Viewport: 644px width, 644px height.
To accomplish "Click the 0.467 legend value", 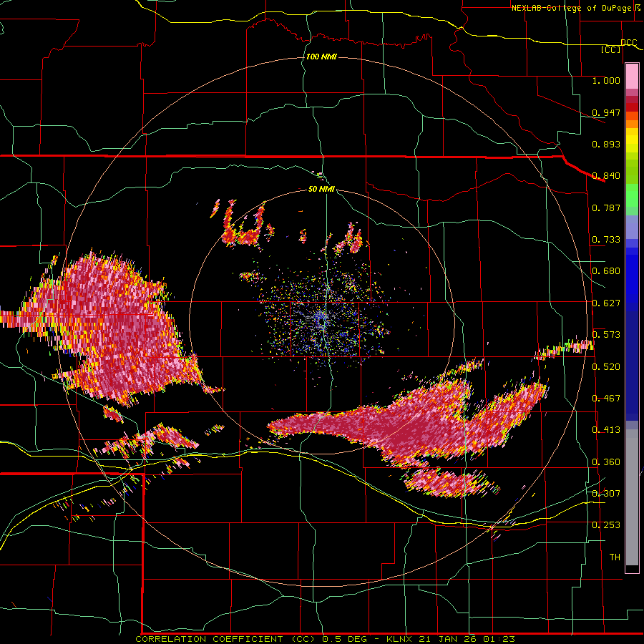I will coord(606,399).
